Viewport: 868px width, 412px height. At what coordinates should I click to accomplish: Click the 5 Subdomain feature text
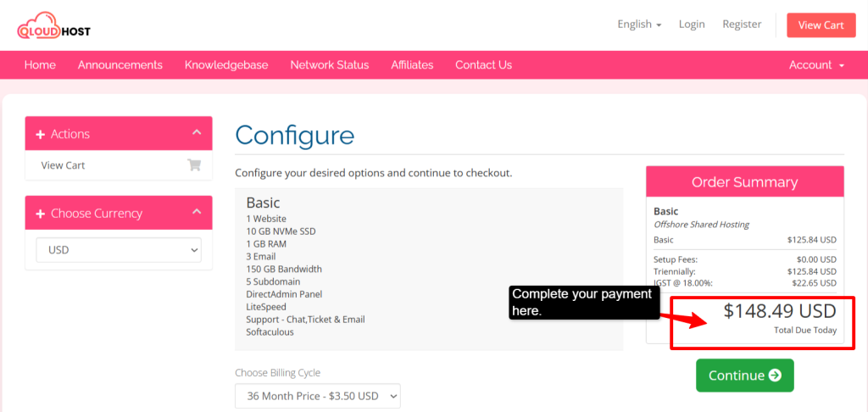coord(274,281)
